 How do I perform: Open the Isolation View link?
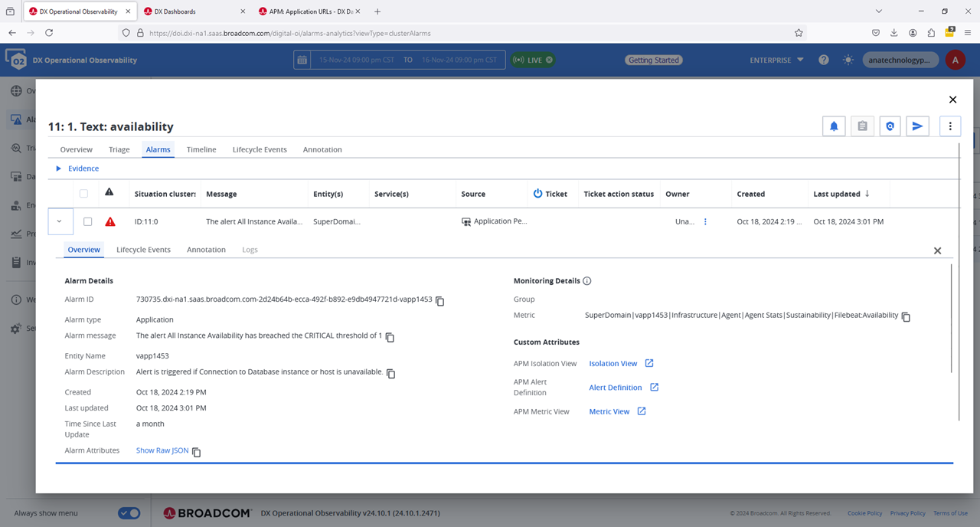[613, 364]
